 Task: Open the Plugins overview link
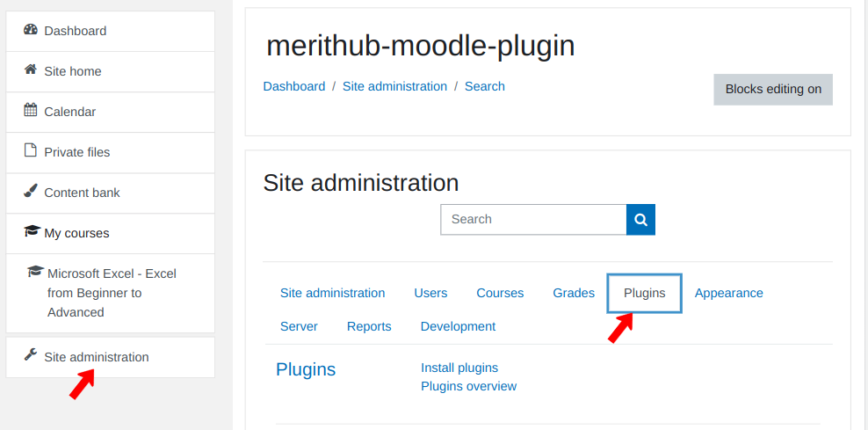(468, 386)
